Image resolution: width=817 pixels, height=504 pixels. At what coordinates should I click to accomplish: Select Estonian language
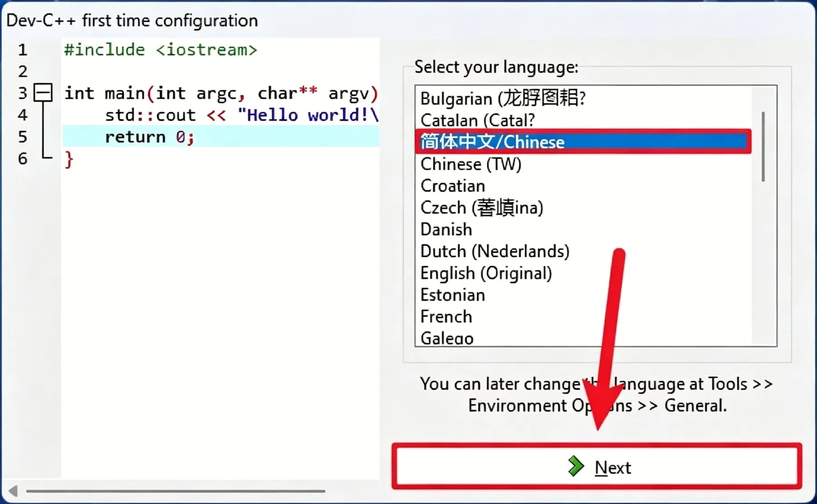(x=583, y=295)
